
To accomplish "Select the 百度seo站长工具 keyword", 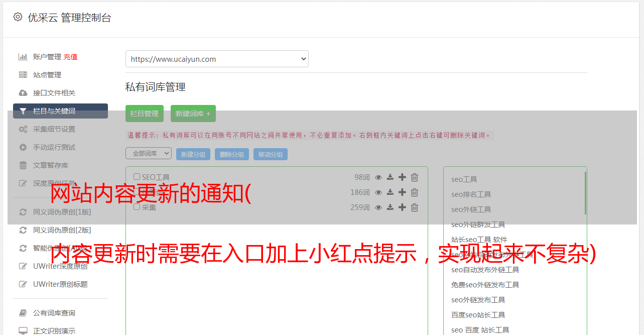I will pyautogui.click(x=478, y=315).
